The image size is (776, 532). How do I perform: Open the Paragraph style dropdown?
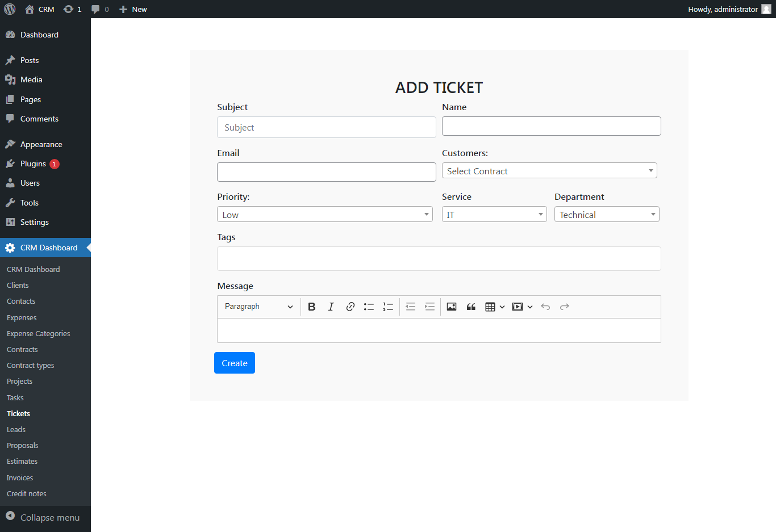pyautogui.click(x=258, y=306)
